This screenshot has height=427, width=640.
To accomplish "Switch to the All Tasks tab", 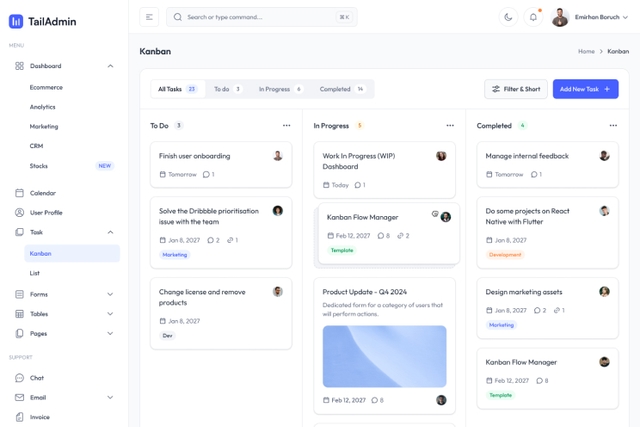I will pyautogui.click(x=178, y=89).
